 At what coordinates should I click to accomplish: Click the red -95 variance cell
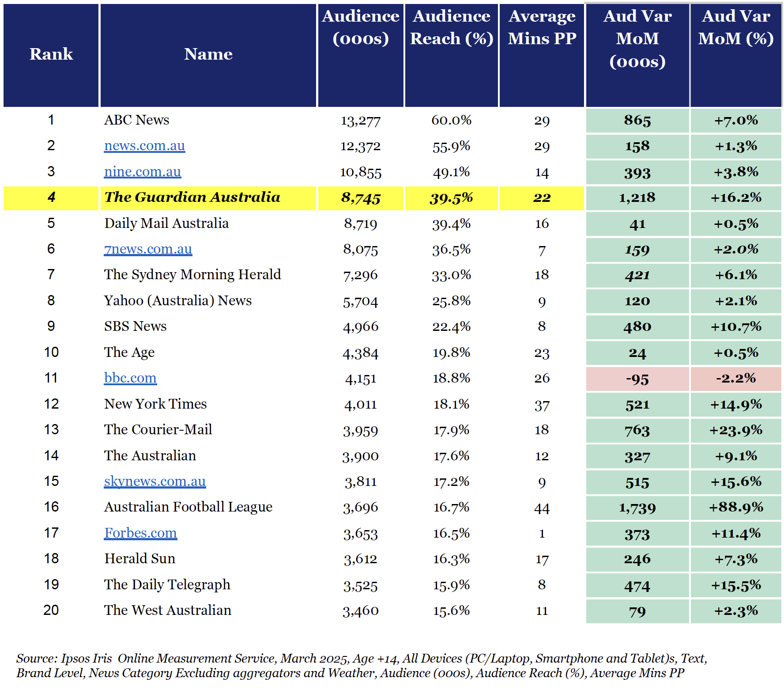point(637,379)
